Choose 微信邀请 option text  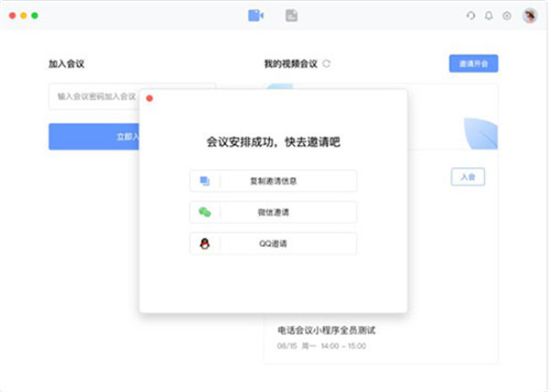pos(273,212)
